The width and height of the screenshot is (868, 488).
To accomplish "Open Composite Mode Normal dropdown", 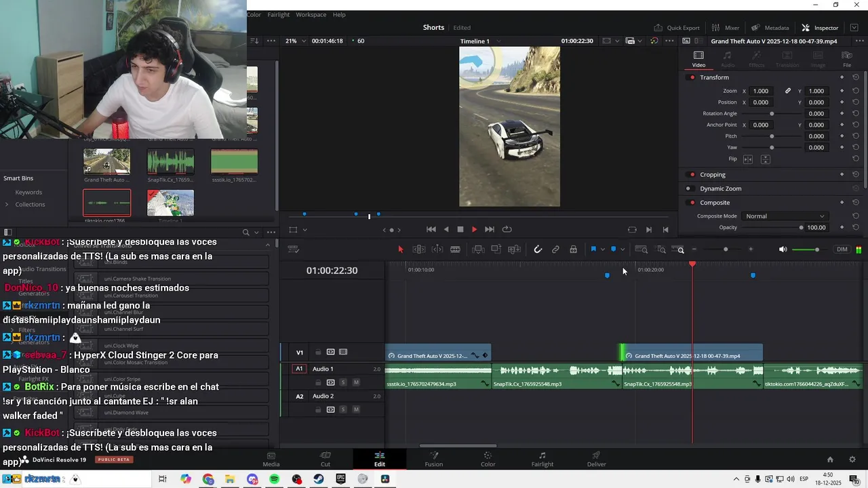I will pos(785,216).
